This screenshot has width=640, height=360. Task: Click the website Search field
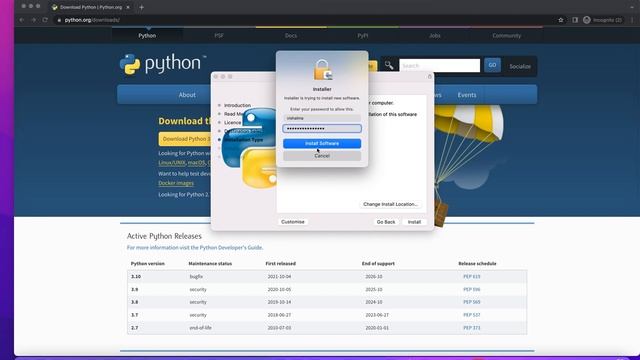440,65
